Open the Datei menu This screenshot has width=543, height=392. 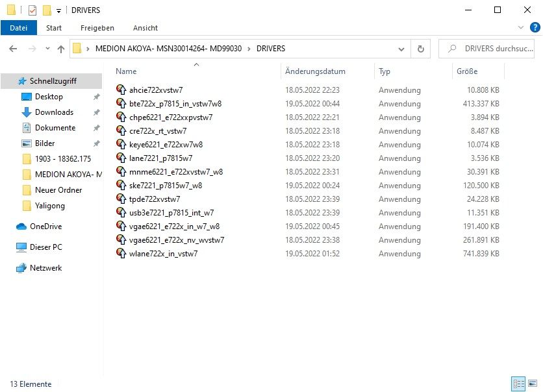coord(19,28)
